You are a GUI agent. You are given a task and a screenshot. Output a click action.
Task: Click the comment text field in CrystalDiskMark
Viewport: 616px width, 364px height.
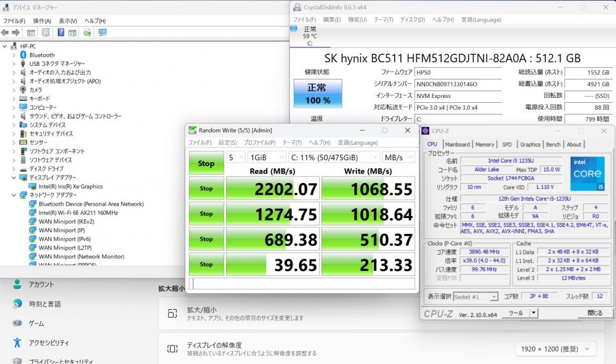click(x=302, y=283)
